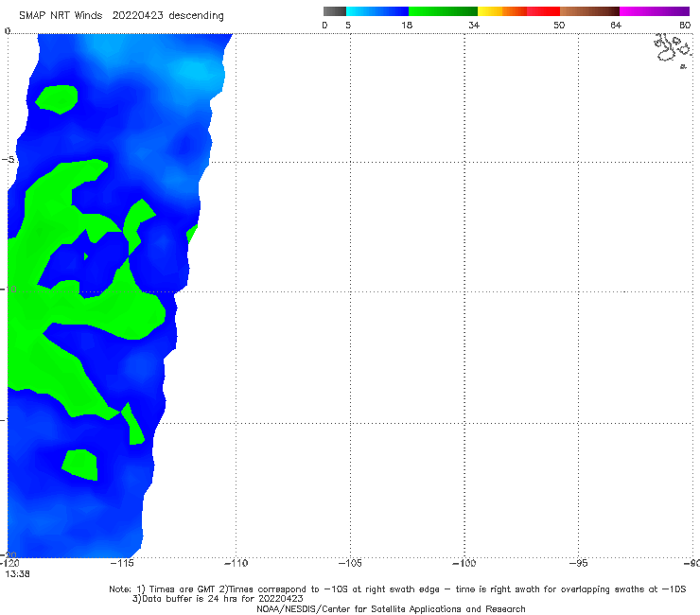The image size is (700, 615).
Task: Click the -105 longitude axis label
Action: pos(350,563)
